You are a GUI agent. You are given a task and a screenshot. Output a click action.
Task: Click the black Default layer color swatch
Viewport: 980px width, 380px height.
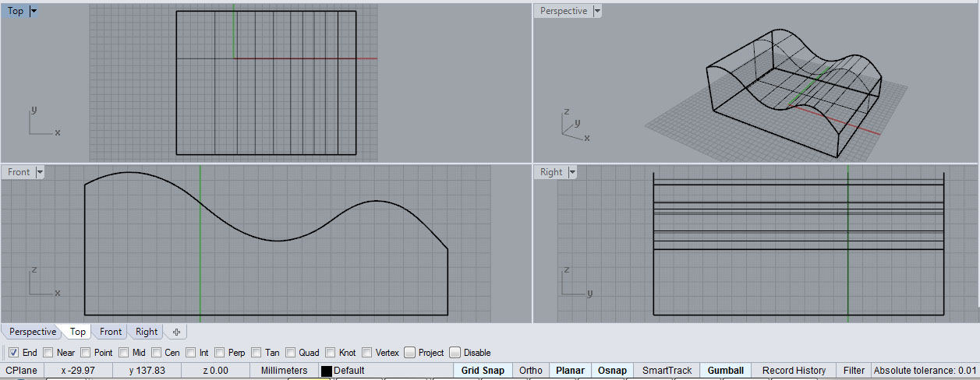click(x=327, y=371)
